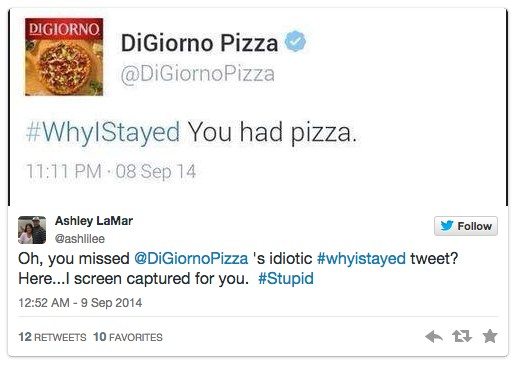Click the reply arrow icon
Viewport: 519px width, 365px height.
click(434, 336)
